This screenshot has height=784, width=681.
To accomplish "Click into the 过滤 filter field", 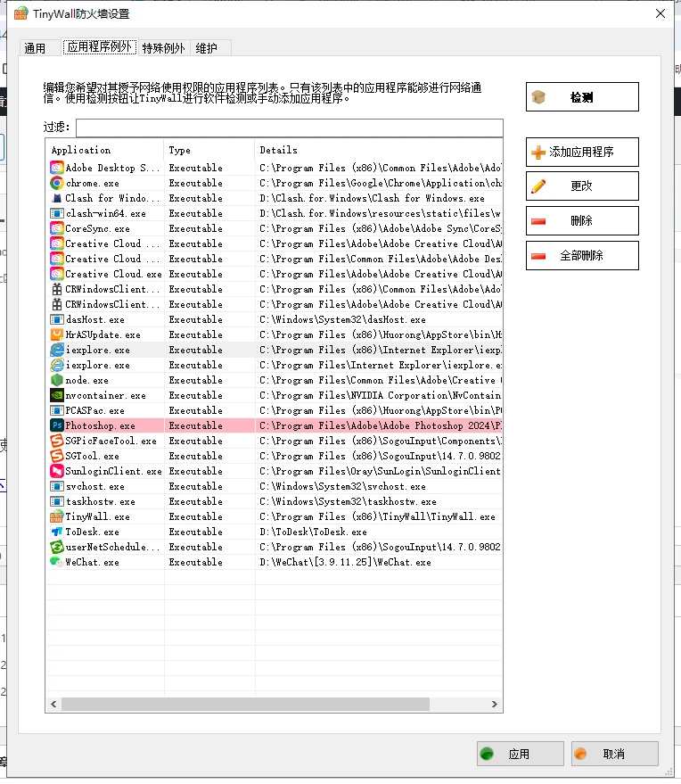I will coord(290,128).
